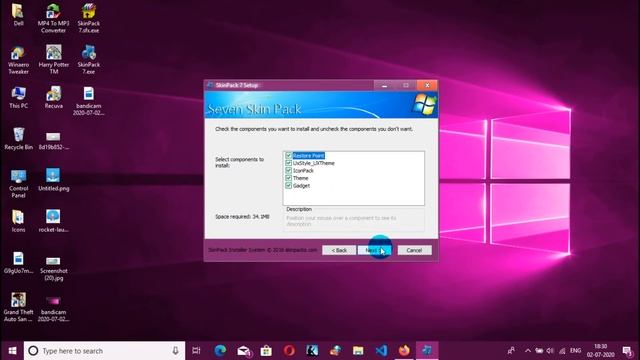Open the volume control in tray
The image size is (640, 360).
tap(550, 351)
